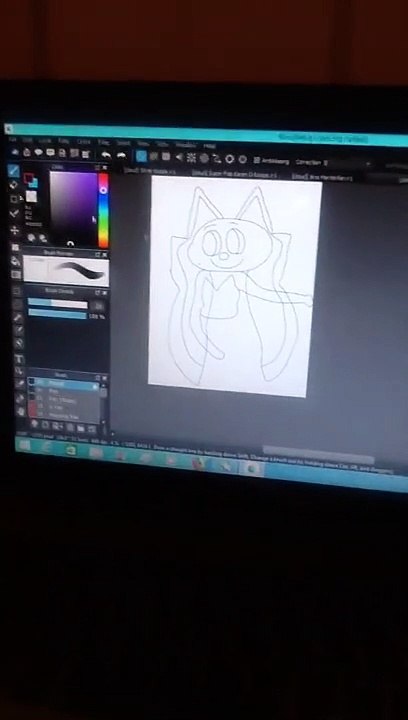Select the Bucket fill tool
This screenshot has height=720, width=408.
(16, 261)
